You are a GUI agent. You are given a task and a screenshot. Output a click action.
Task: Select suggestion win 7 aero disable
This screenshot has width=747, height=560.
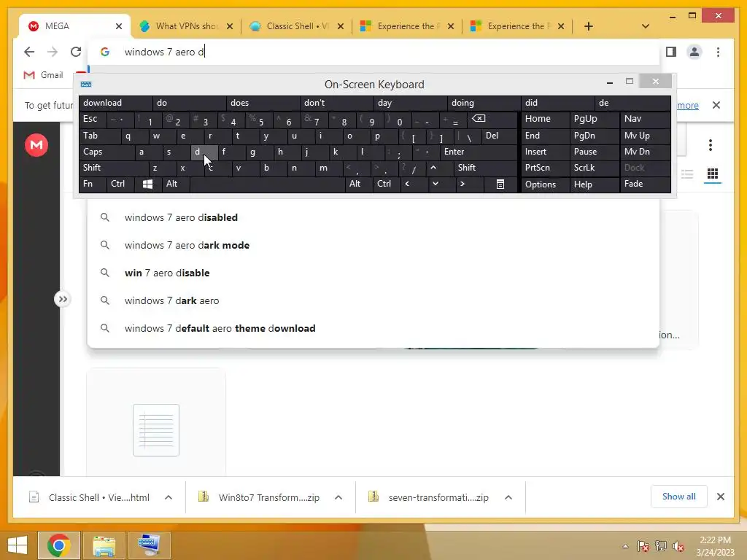(x=373, y=273)
